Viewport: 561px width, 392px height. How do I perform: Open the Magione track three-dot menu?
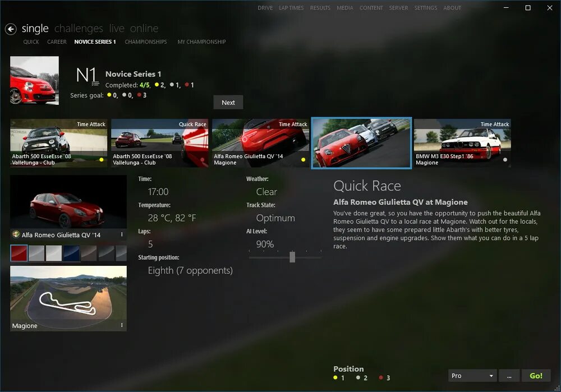coord(122,325)
